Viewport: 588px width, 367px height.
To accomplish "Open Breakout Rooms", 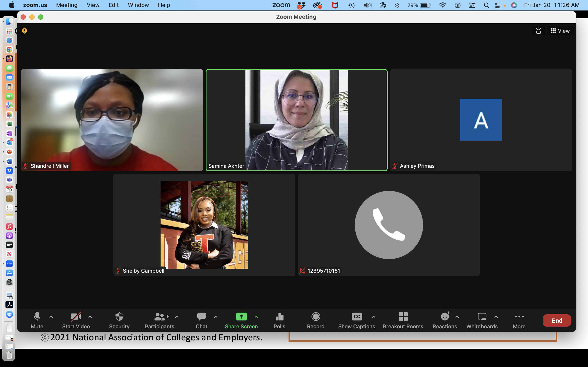I will [x=403, y=317].
